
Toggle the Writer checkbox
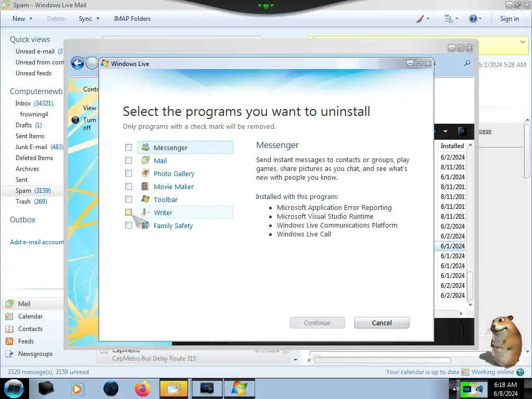[129, 212]
